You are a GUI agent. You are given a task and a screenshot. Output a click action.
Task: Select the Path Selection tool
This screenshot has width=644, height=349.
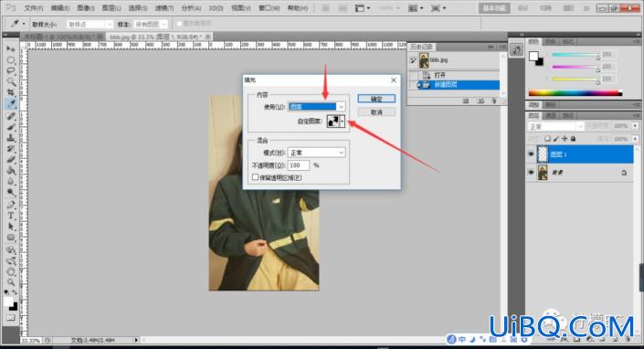pyautogui.click(x=11, y=227)
